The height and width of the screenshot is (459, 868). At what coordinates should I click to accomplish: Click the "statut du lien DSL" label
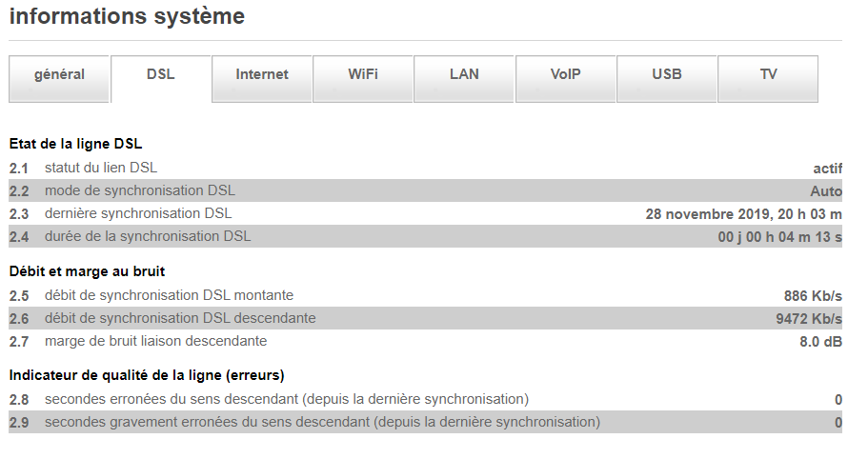click(x=101, y=168)
